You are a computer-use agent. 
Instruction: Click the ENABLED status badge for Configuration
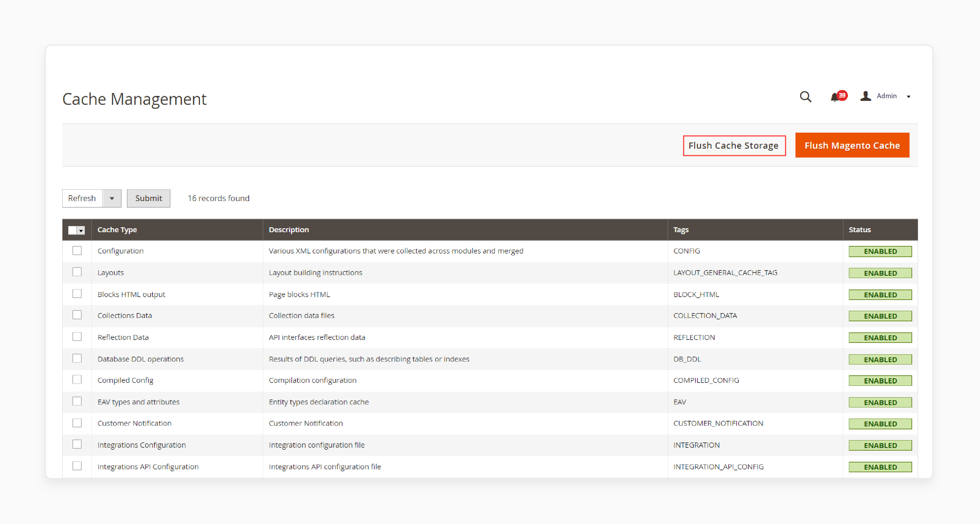coord(879,251)
